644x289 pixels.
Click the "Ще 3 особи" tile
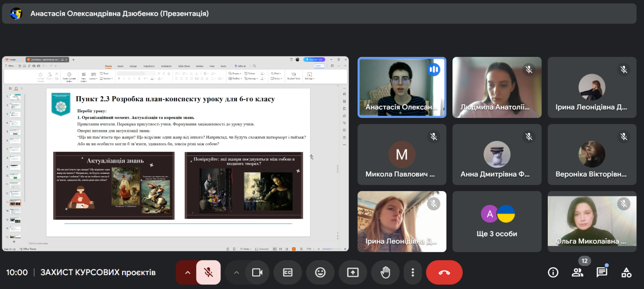pyautogui.click(x=497, y=221)
